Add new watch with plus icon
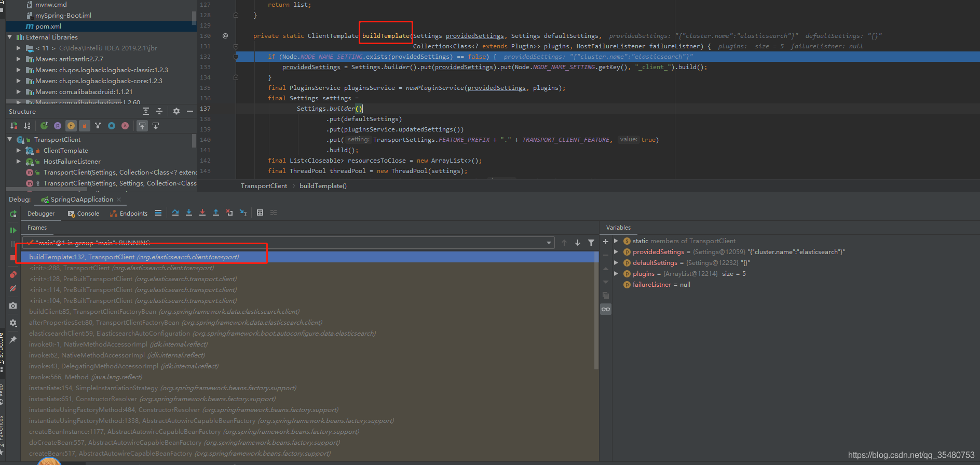The image size is (980, 465). (605, 242)
